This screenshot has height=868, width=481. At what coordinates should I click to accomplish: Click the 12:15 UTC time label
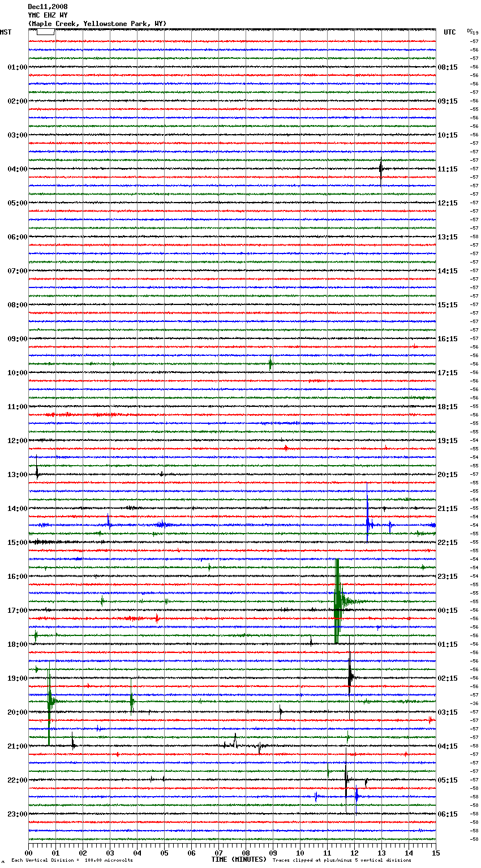(448, 203)
